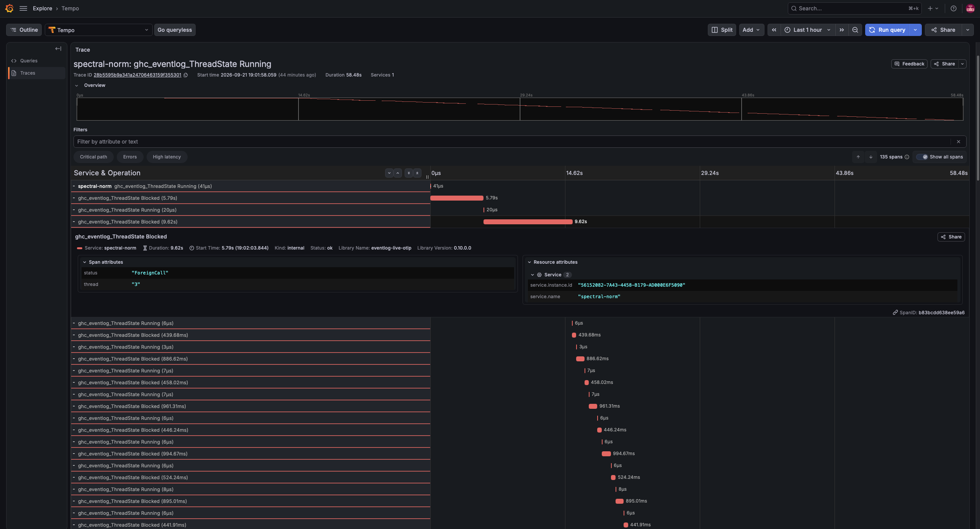Open the plus New menu
This screenshot has width=980, height=529.
click(x=933, y=8)
